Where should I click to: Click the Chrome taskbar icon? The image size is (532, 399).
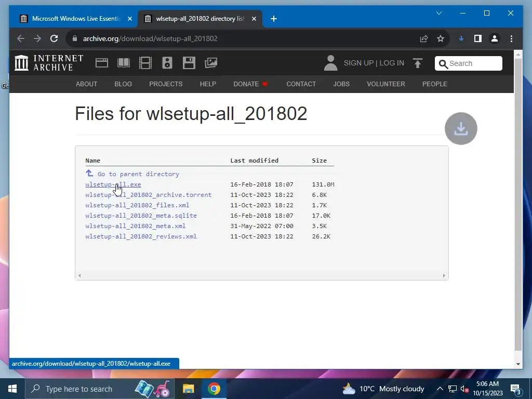point(214,389)
